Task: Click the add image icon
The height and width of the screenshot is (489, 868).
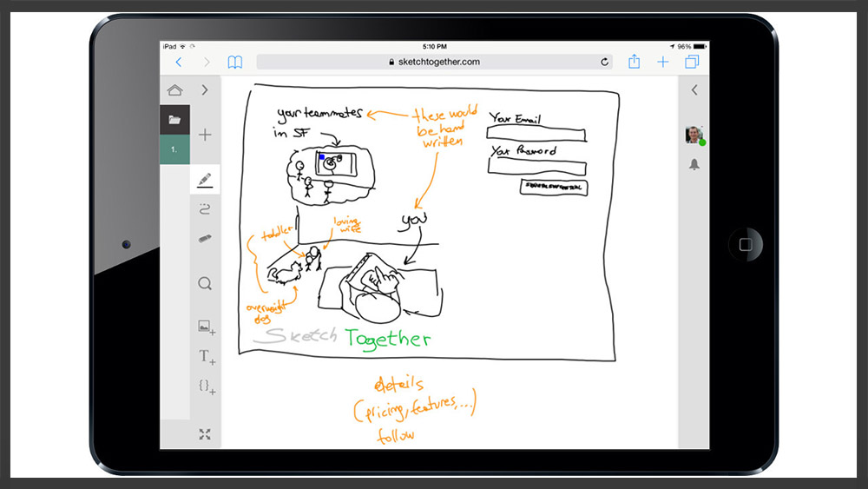Action: 206,327
